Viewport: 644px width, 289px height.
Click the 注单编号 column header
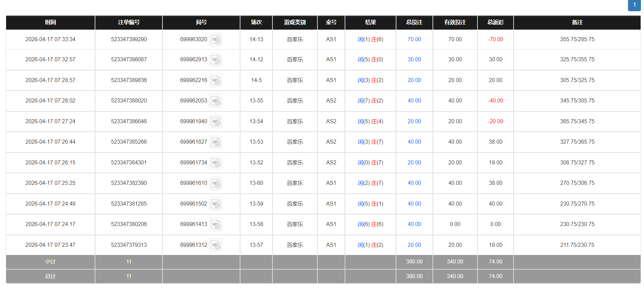129,22
